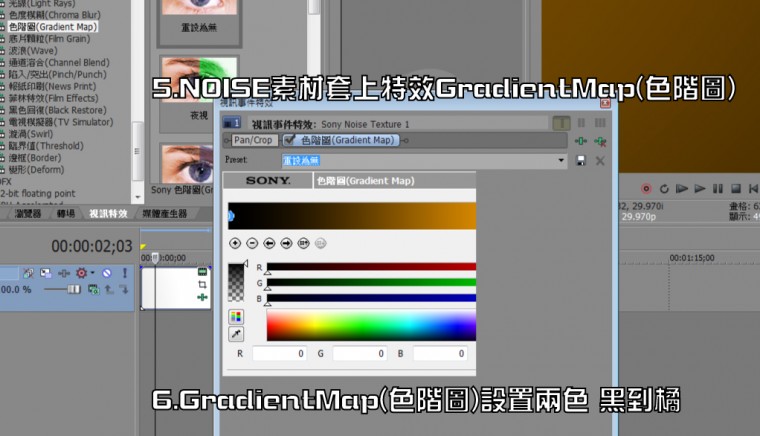
Task: Open the Preset dropdown arrow
Action: click(561, 160)
